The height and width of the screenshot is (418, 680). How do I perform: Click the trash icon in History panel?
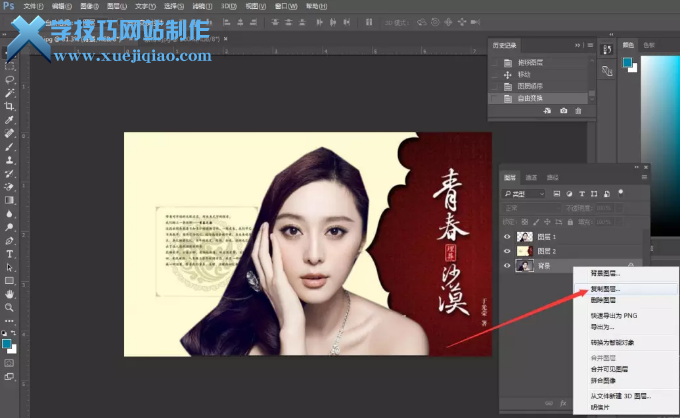tap(579, 110)
